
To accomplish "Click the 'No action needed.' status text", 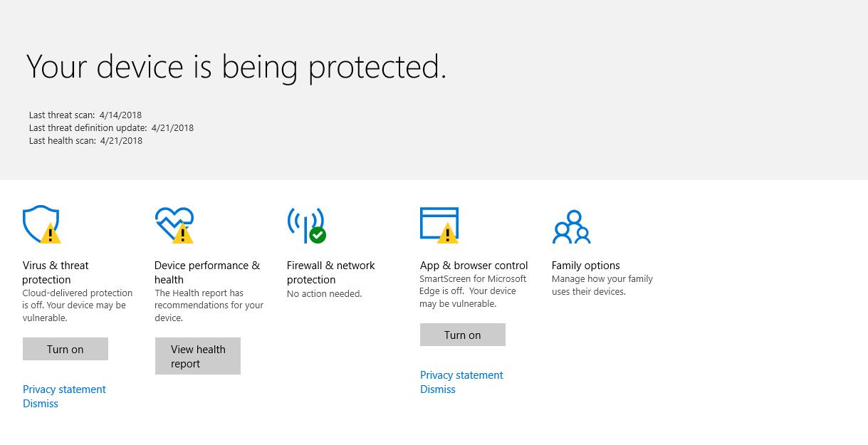I will [325, 293].
